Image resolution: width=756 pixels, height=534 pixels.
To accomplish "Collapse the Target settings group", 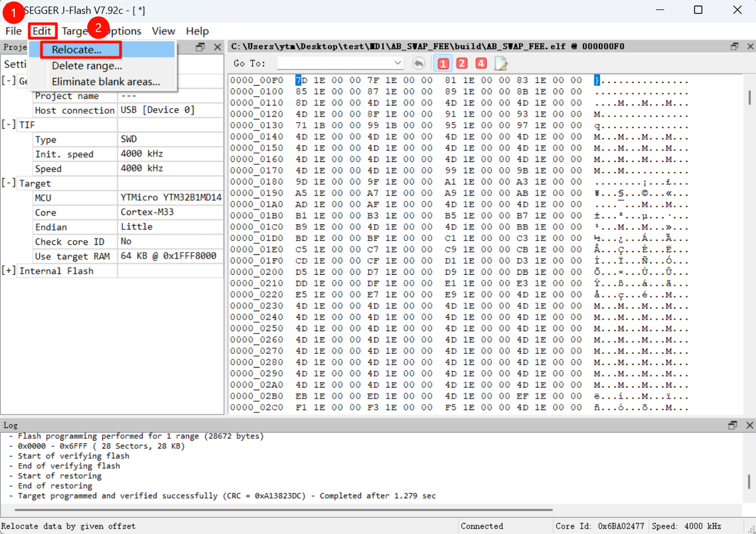I will click(x=8, y=183).
